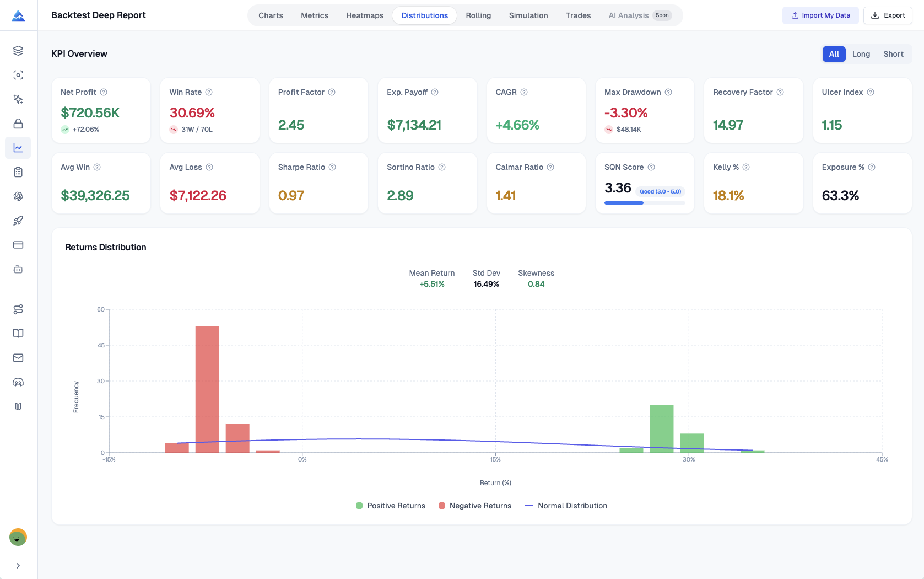924x579 pixels.
Task: Open the clipboard report icon in sidebar
Action: pyautogui.click(x=18, y=171)
